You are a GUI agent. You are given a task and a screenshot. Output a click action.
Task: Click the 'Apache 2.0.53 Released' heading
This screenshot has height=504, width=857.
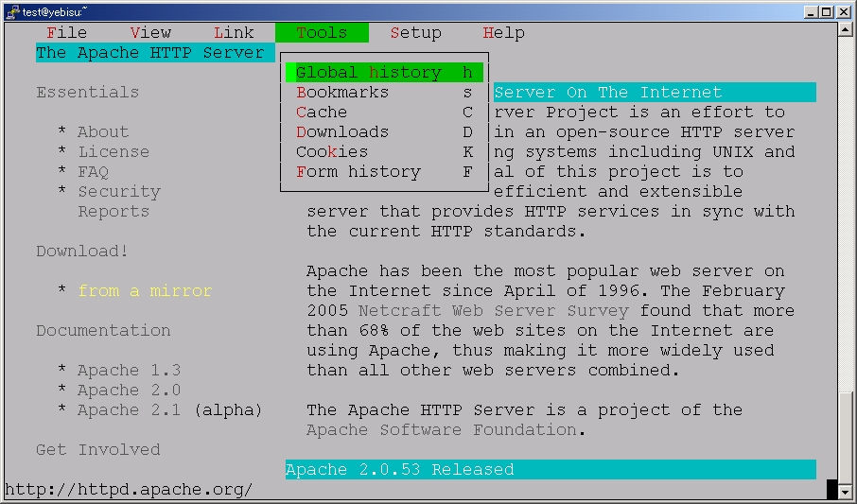point(551,470)
